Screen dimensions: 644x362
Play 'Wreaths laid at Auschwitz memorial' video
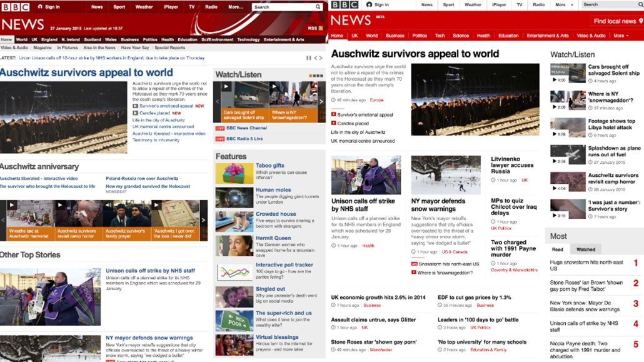(12, 204)
